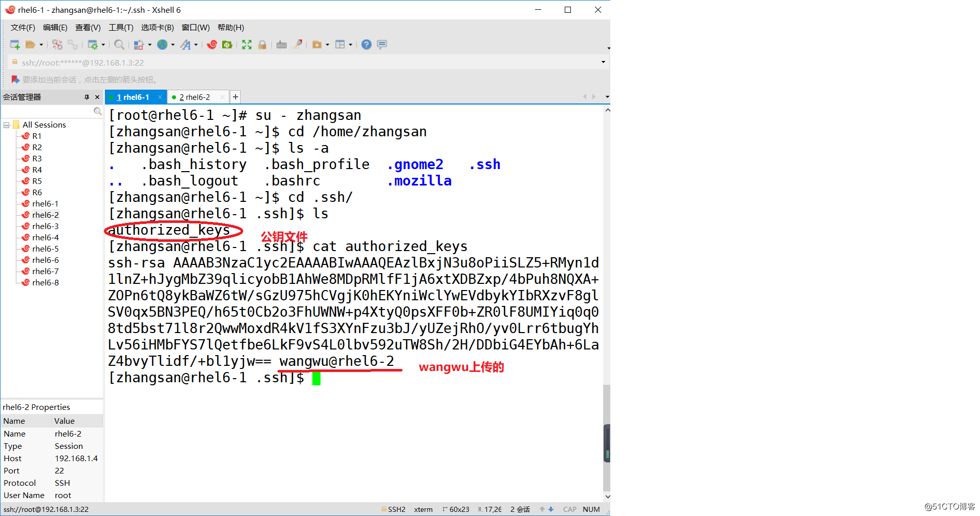Open dropdown beside Open Session folder

(41, 45)
